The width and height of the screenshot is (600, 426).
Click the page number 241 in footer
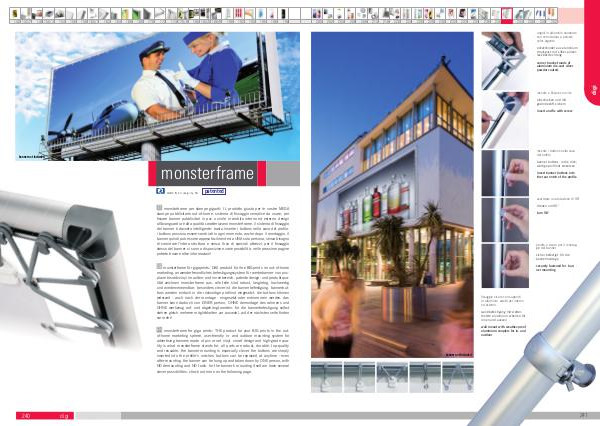tap(583, 415)
